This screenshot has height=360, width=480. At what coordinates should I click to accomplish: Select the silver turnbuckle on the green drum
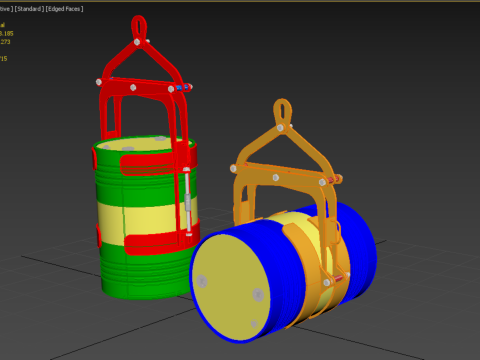click(x=187, y=202)
